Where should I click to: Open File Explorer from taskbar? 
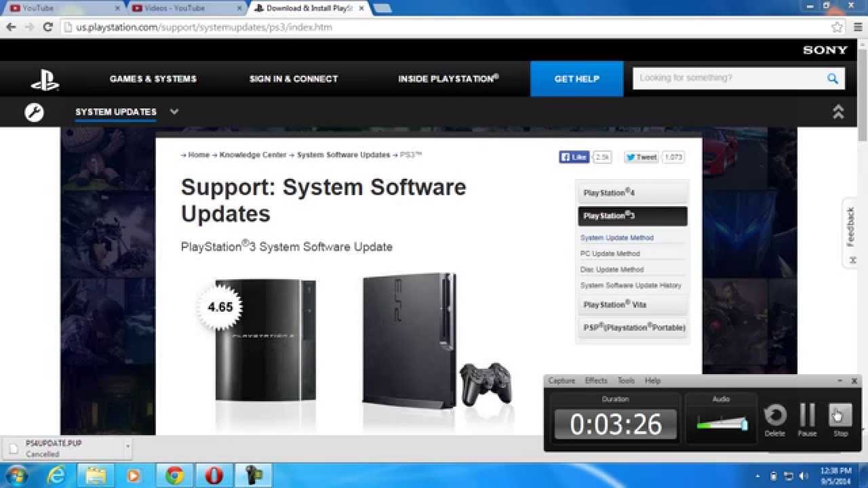tap(96, 476)
